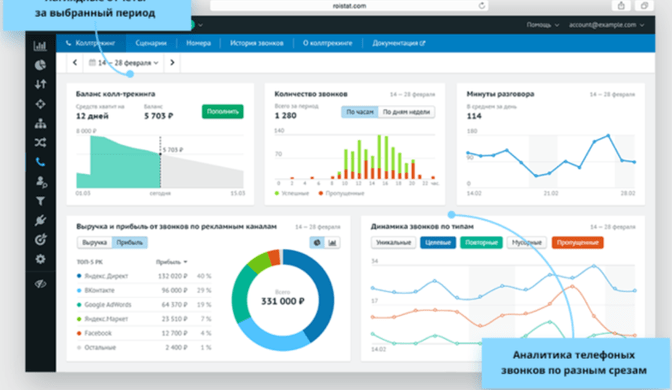Toggle the Повторные call type filter
The width and height of the screenshot is (672, 390).
point(481,243)
